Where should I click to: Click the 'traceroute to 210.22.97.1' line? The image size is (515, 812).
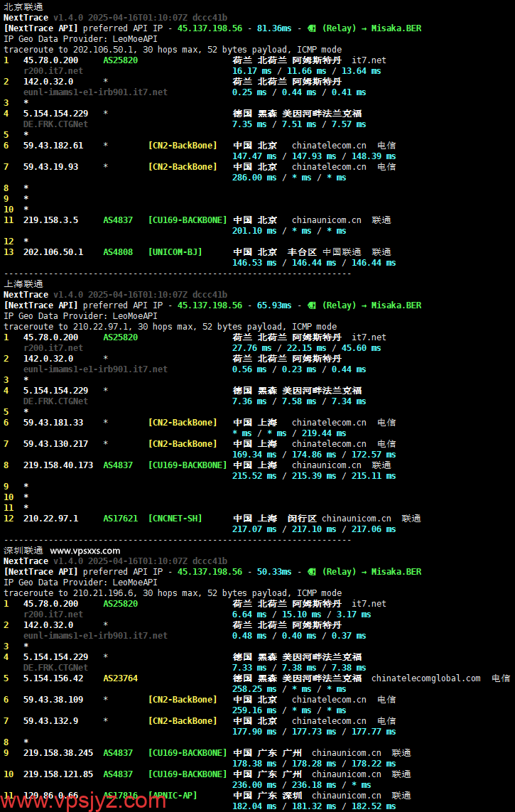(x=170, y=327)
